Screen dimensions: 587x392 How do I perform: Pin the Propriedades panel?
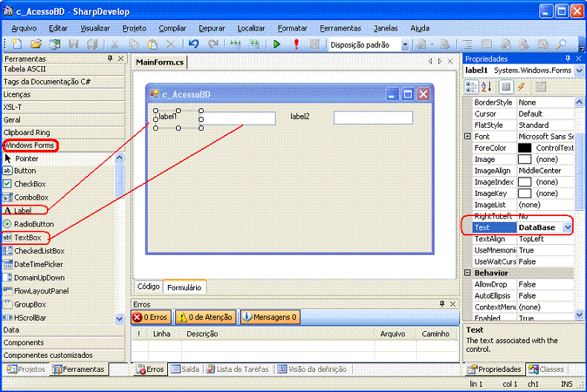pyautogui.click(x=568, y=59)
